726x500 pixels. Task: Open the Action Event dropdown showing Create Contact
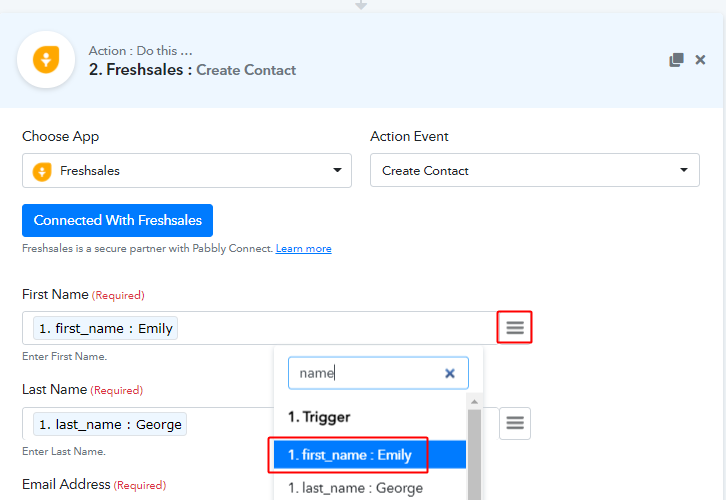(535, 170)
